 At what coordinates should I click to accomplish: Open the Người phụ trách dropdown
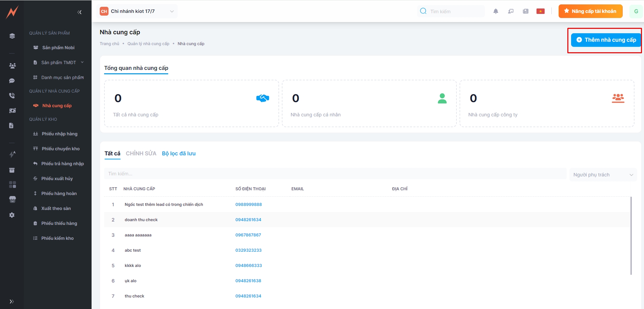[x=603, y=175]
